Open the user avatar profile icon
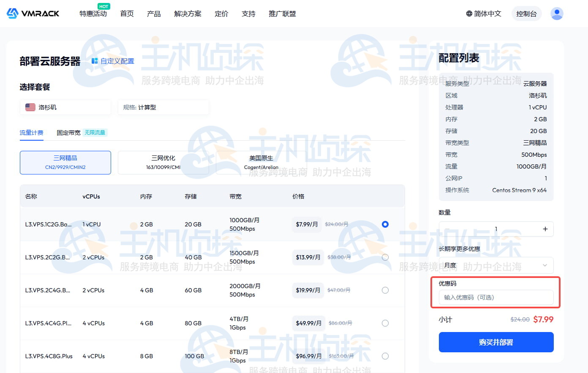 click(557, 14)
